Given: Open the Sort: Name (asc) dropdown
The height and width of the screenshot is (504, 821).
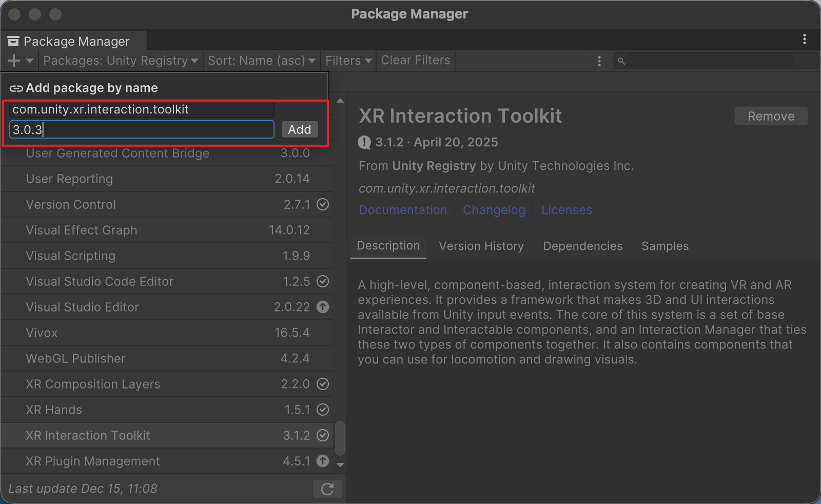Looking at the screenshot, I should pyautogui.click(x=261, y=61).
